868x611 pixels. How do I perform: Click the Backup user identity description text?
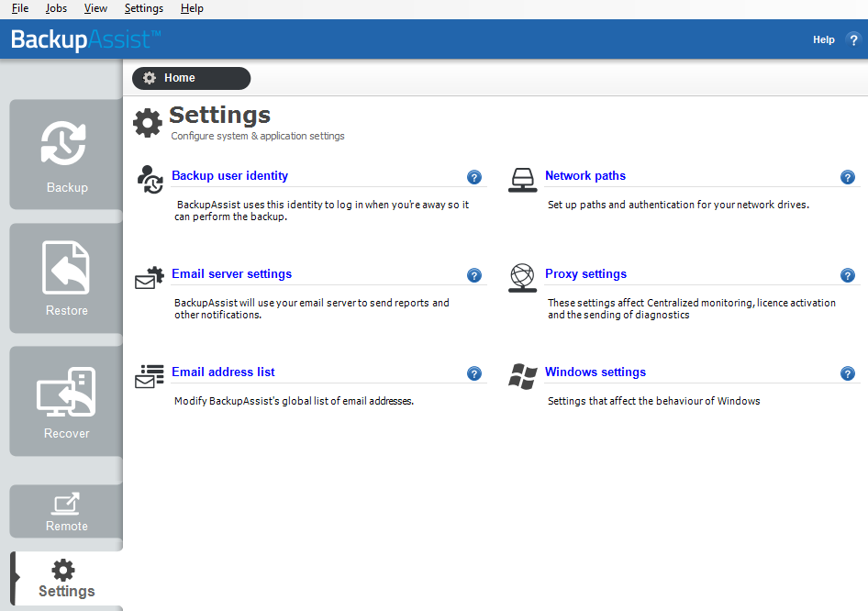click(x=322, y=210)
